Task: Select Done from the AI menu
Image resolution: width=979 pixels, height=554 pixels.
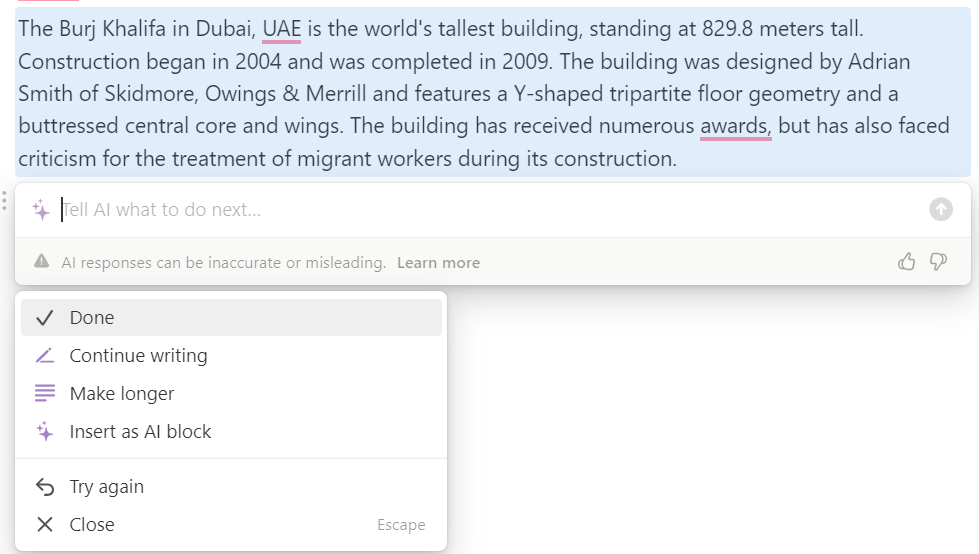Action: [232, 317]
